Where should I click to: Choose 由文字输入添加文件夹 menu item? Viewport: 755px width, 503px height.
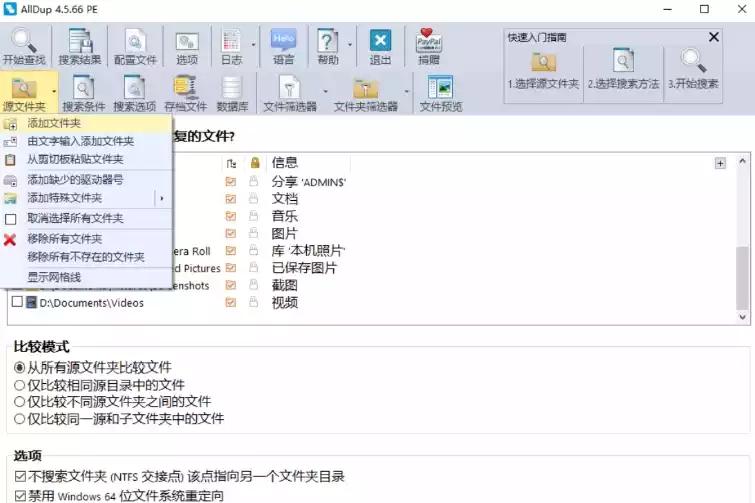click(87, 141)
